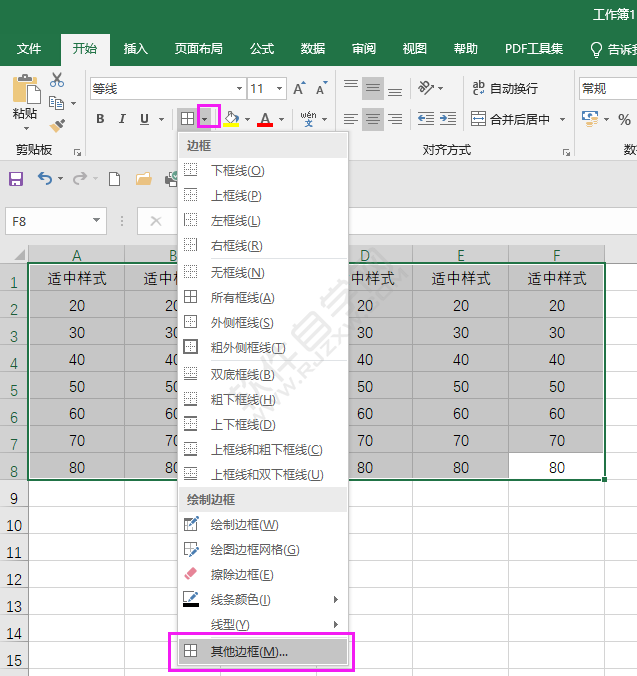Select column E header
Image resolution: width=637 pixels, height=676 pixels.
click(x=460, y=255)
